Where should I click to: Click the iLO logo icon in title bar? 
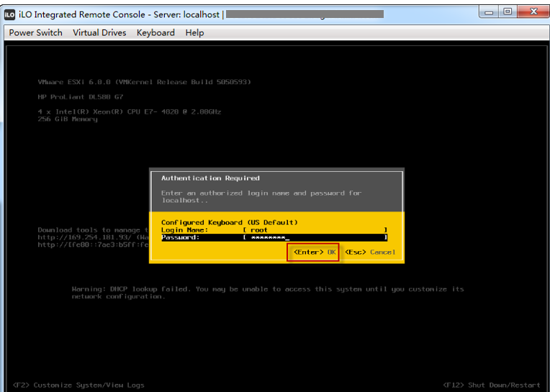coord(10,14)
